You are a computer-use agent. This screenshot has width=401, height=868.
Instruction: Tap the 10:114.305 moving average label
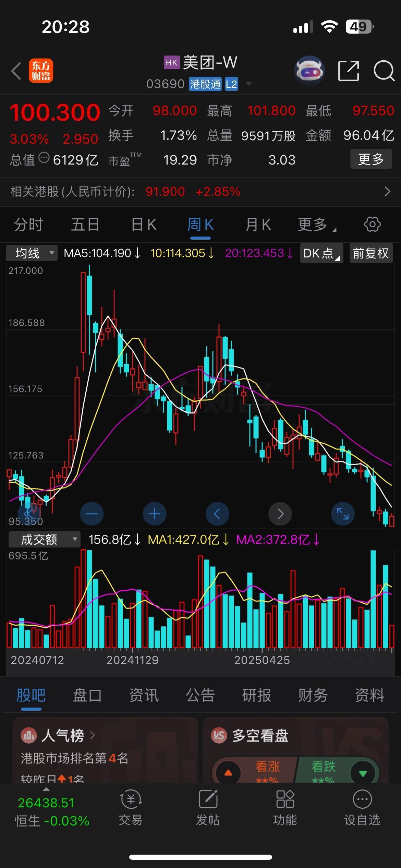click(x=183, y=253)
